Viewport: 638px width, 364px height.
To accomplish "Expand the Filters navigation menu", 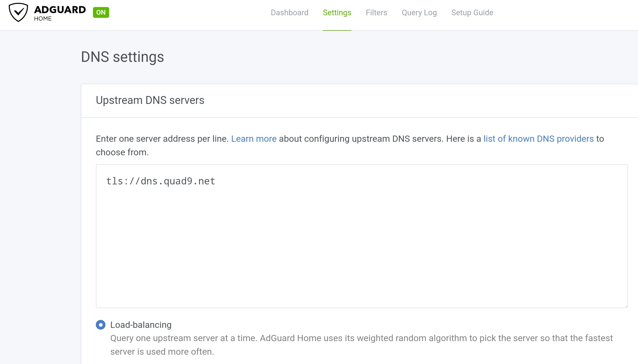I will click(376, 13).
